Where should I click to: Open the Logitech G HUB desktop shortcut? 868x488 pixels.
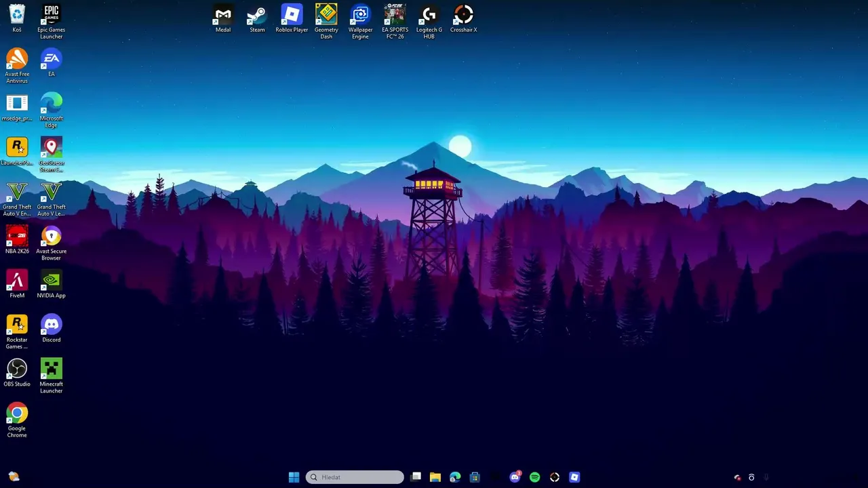point(429,22)
